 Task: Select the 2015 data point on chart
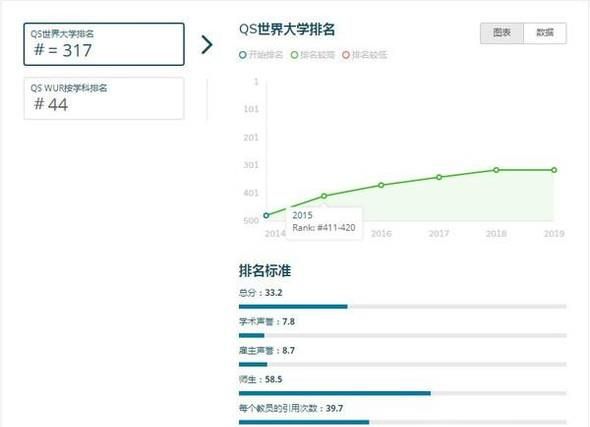[x=324, y=196]
